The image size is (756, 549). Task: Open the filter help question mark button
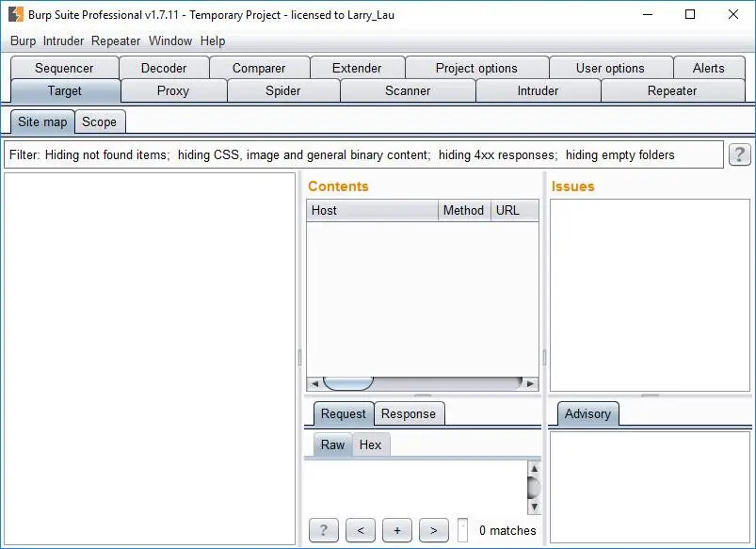739,154
